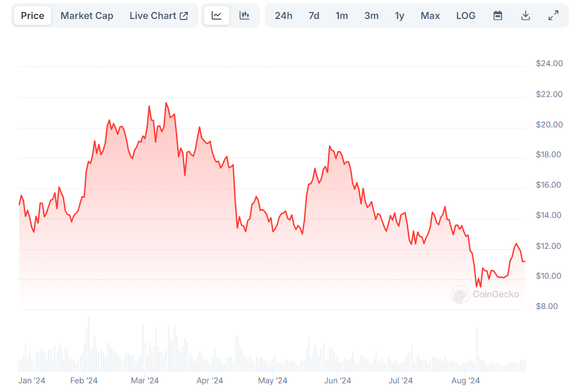Set the range to 1m
Image resolution: width=573 pixels, height=392 pixels.
tap(342, 16)
